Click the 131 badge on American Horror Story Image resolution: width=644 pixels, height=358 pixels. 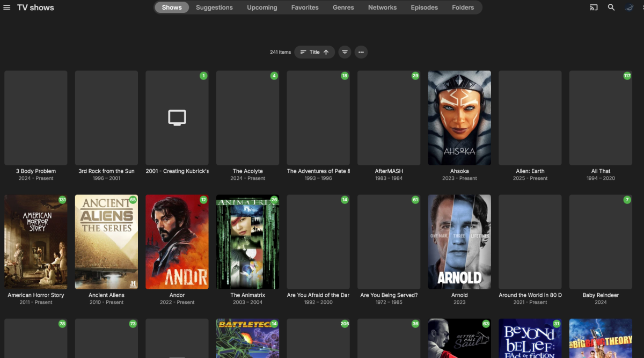tap(62, 200)
